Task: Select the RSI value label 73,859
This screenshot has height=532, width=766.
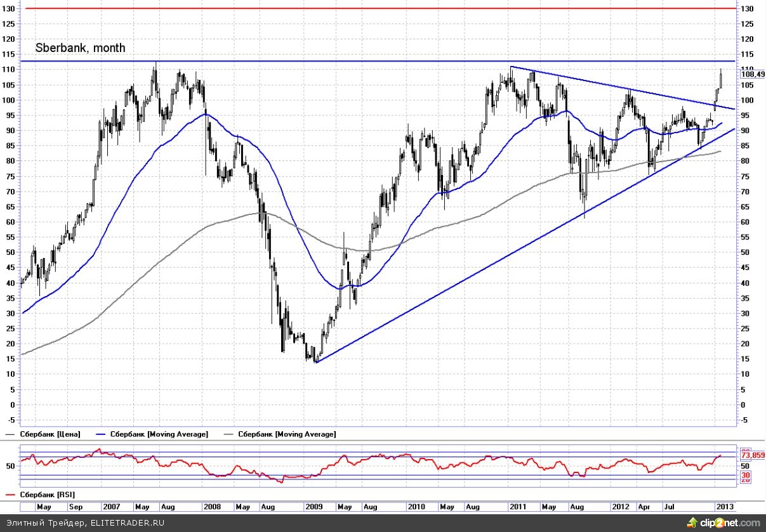Action: 752,455
